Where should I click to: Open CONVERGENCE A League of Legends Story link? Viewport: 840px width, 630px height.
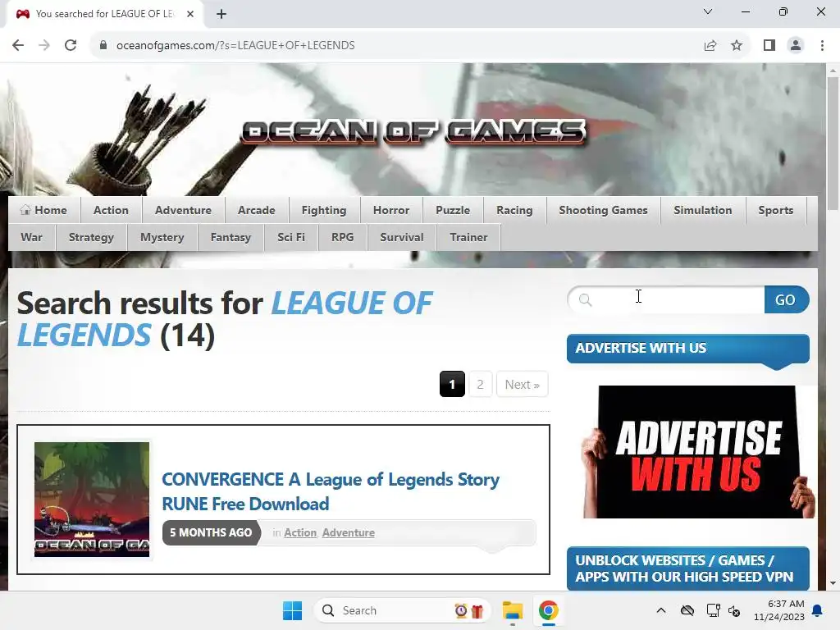pyautogui.click(x=331, y=491)
